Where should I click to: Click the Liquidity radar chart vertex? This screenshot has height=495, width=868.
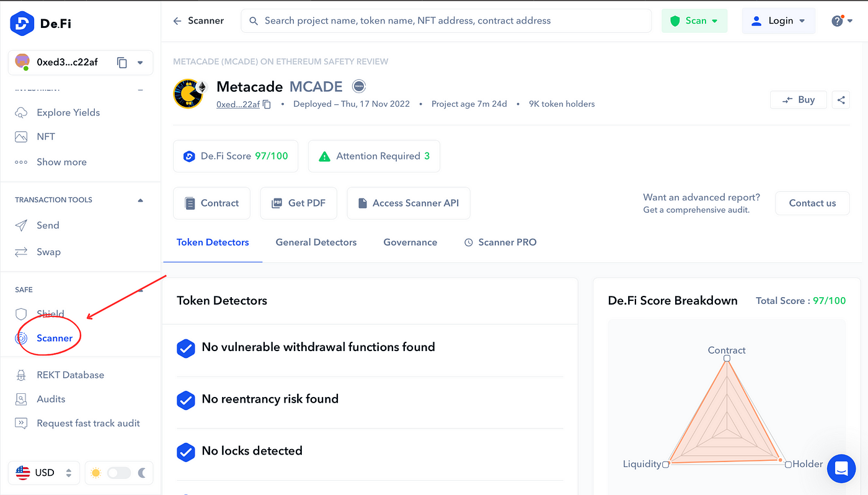point(665,464)
